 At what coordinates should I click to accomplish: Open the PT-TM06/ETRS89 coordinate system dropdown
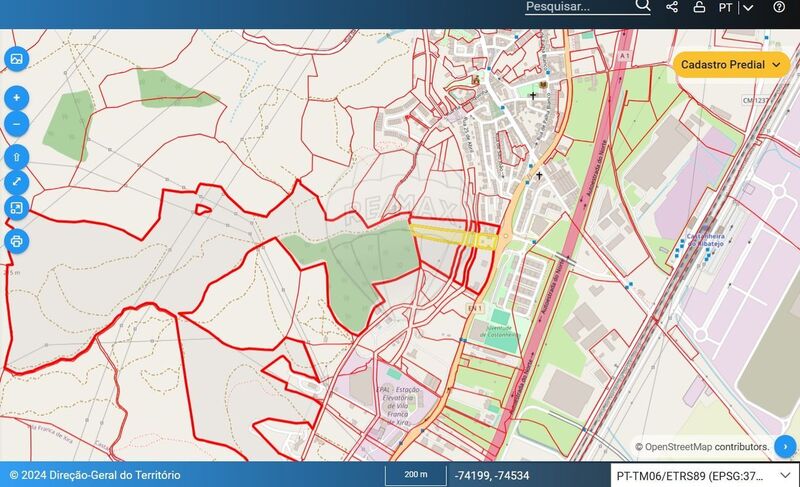click(x=705, y=476)
